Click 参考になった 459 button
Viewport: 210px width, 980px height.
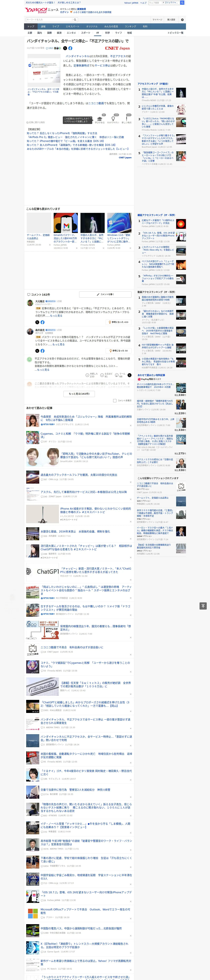[119, 322]
